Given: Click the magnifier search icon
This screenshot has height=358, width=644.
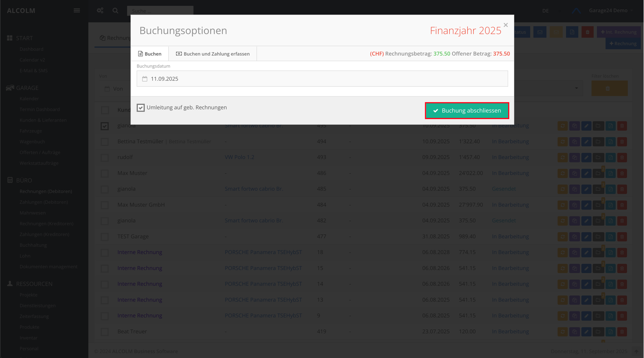Looking at the screenshot, I should click(x=115, y=10).
